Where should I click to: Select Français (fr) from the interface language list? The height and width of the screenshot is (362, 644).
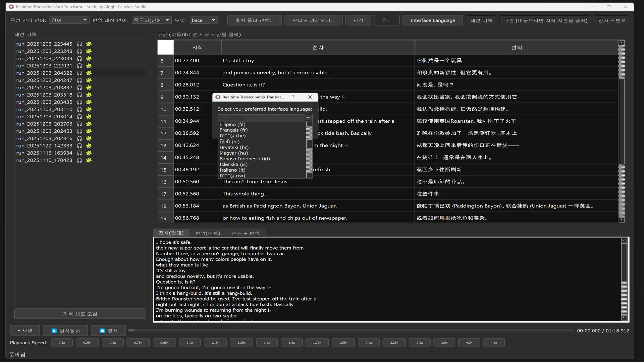233,130
